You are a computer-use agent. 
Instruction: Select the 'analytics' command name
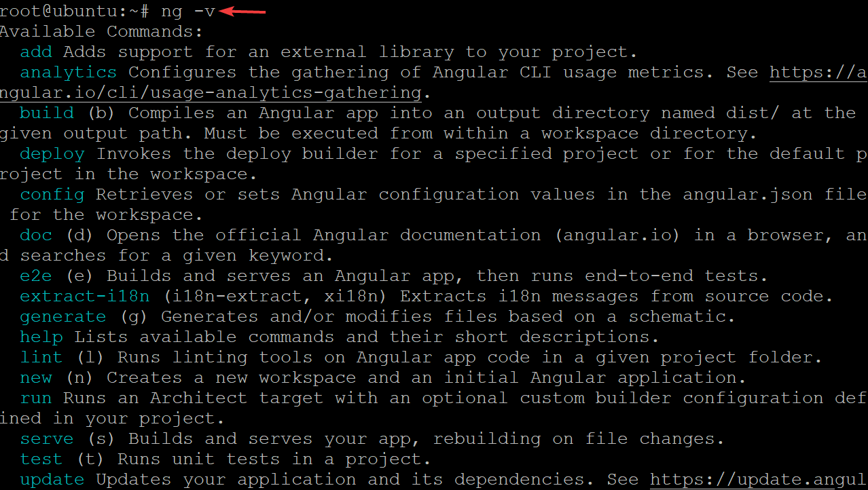(x=69, y=72)
